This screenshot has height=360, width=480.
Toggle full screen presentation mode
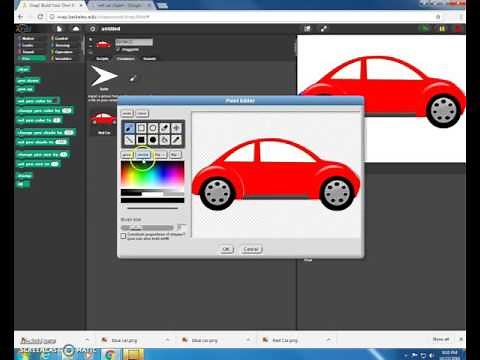[x=324, y=29]
